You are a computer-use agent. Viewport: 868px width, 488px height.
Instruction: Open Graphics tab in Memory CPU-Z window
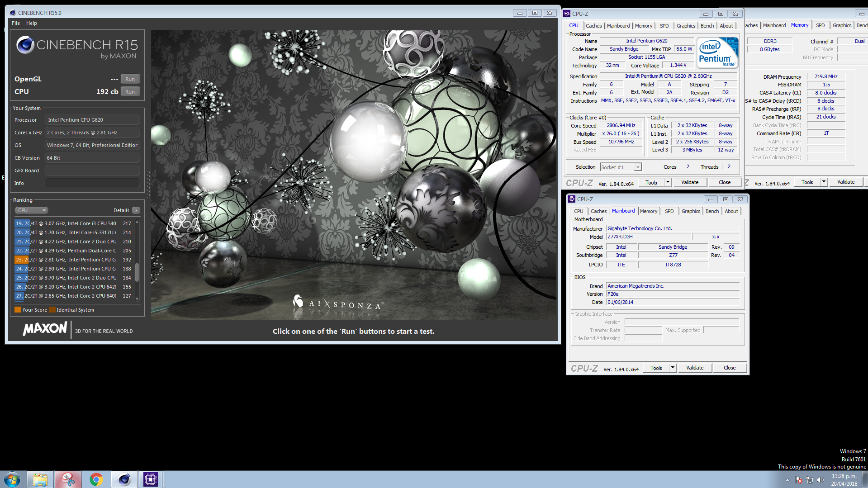pyautogui.click(x=842, y=25)
